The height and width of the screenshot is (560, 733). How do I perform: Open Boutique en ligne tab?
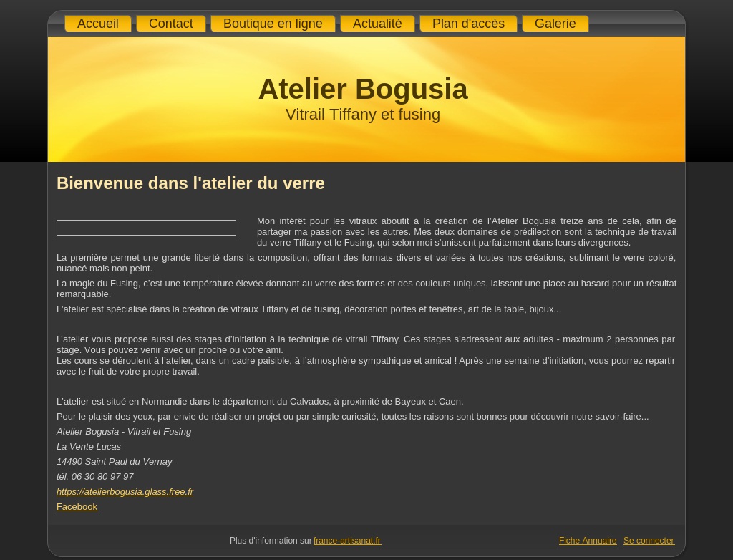(273, 24)
